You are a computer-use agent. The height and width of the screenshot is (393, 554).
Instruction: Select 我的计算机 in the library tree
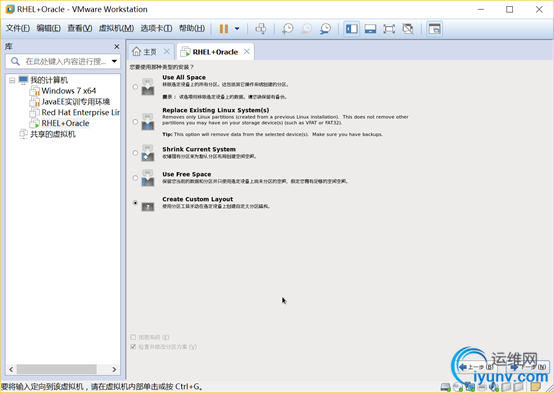coord(49,80)
